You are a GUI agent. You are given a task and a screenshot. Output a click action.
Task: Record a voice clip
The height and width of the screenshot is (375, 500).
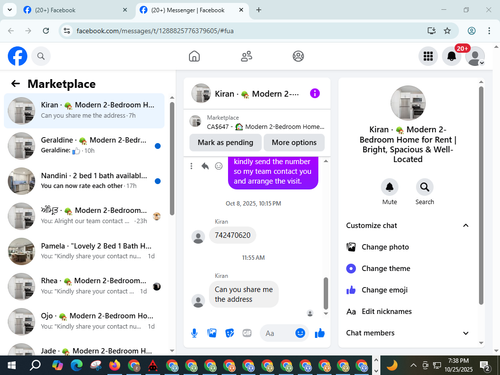click(x=194, y=333)
